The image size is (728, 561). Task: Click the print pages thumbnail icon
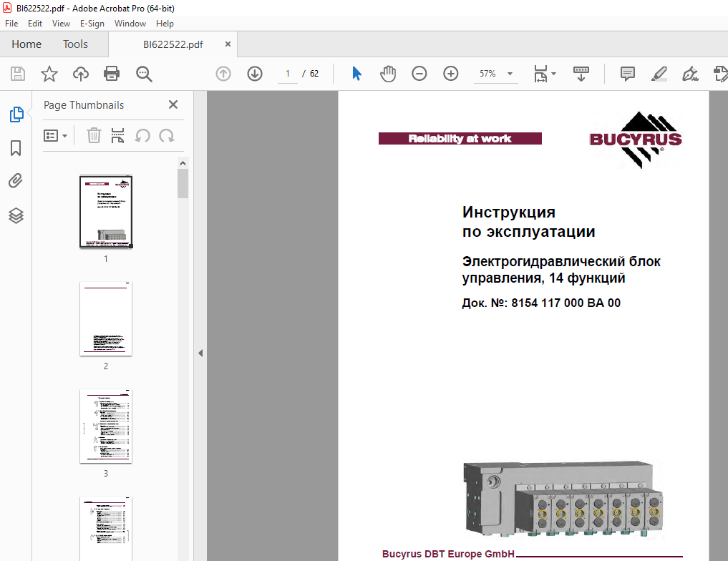coord(118,135)
